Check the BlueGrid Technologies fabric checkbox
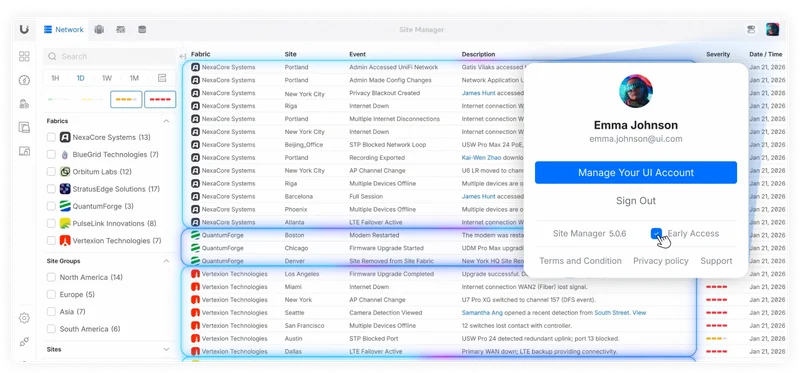This screenshot has height=373, width=800. (51, 155)
